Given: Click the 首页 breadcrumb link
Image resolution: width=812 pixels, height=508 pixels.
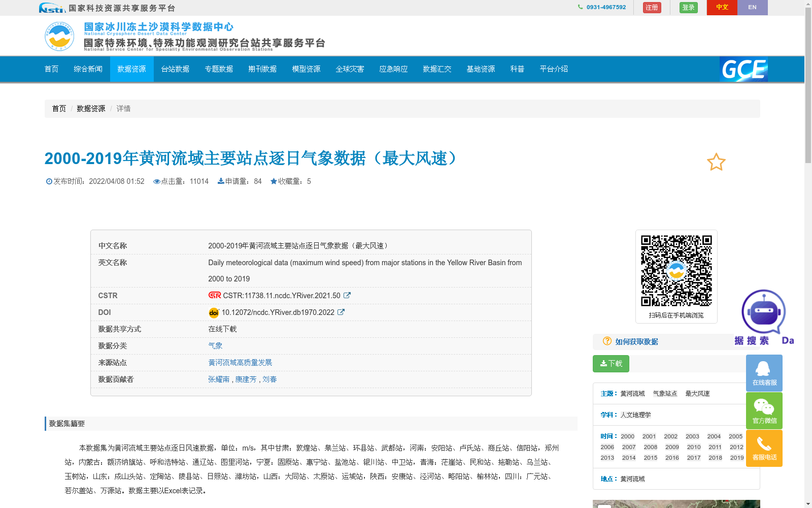Looking at the screenshot, I should 59,108.
